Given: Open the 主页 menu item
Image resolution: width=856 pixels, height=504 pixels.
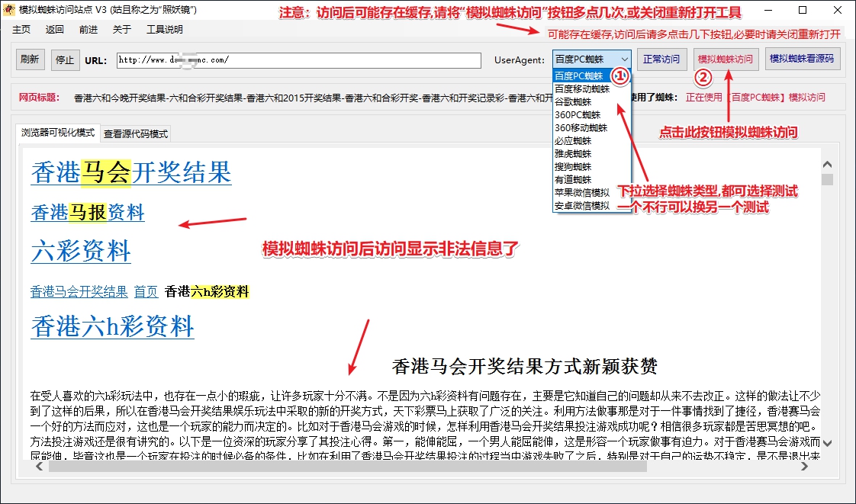Looking at the screenshot, I should pos(21,30).
